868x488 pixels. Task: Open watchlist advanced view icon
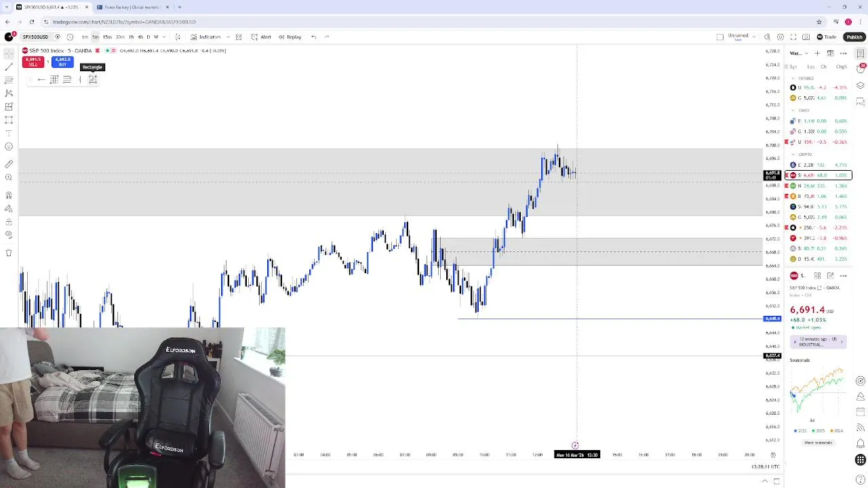[831, 53]
